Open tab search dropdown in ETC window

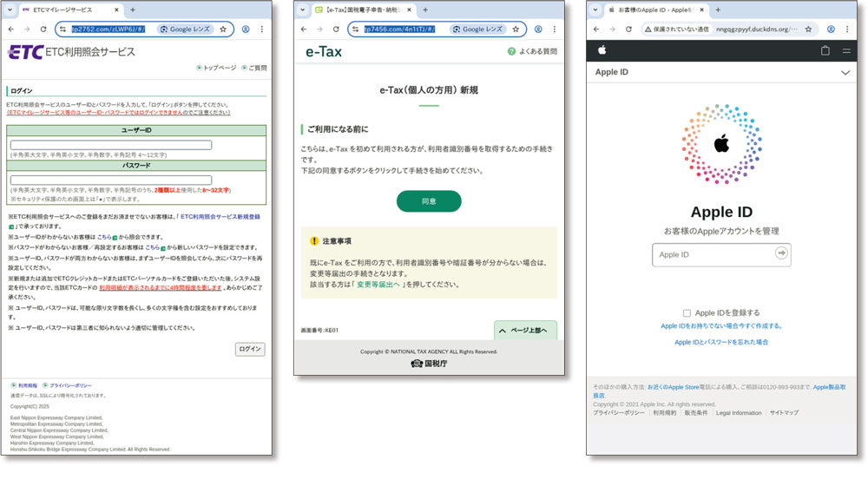(x=10, y=10)
